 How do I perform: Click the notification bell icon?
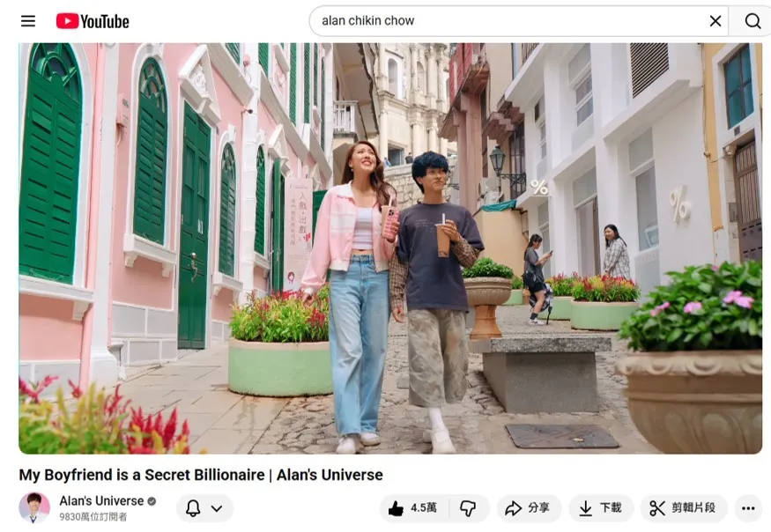[x=193, y=508]
